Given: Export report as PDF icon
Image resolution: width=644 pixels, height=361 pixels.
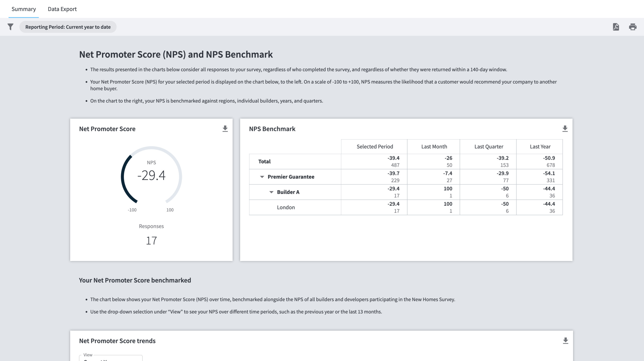Looking at the screenshot, I should pos(616,27).
